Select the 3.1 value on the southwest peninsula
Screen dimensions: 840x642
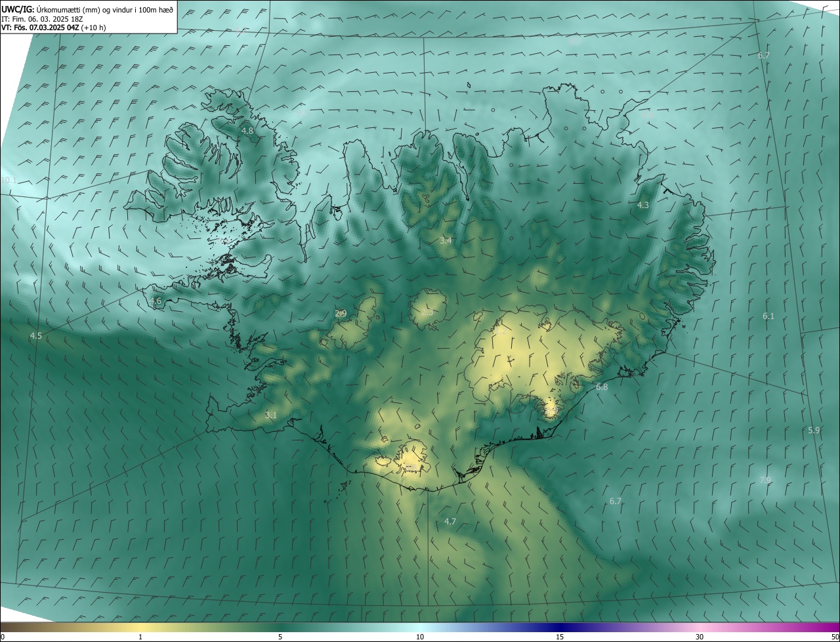point(271,416)
